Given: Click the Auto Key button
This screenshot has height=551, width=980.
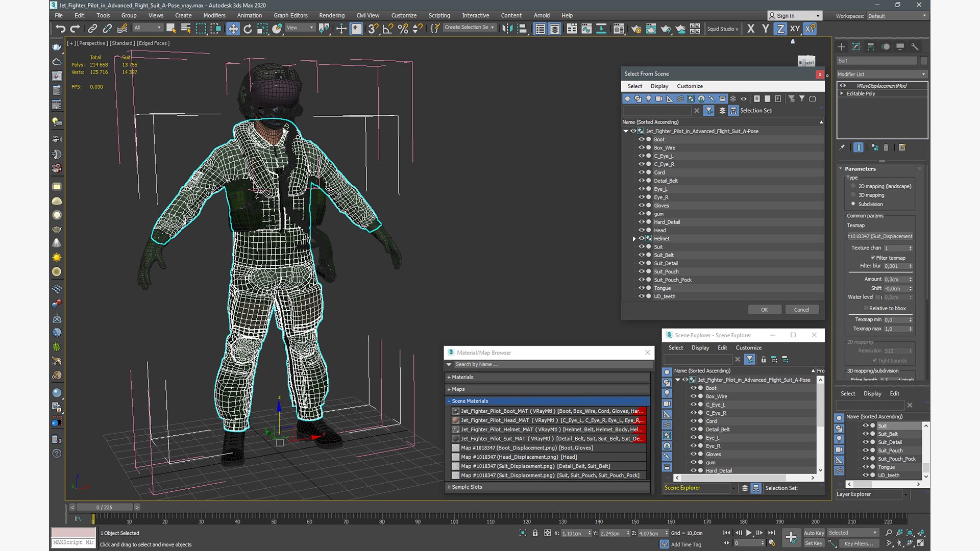Looking at the screenshot, I should pos(814,533).
